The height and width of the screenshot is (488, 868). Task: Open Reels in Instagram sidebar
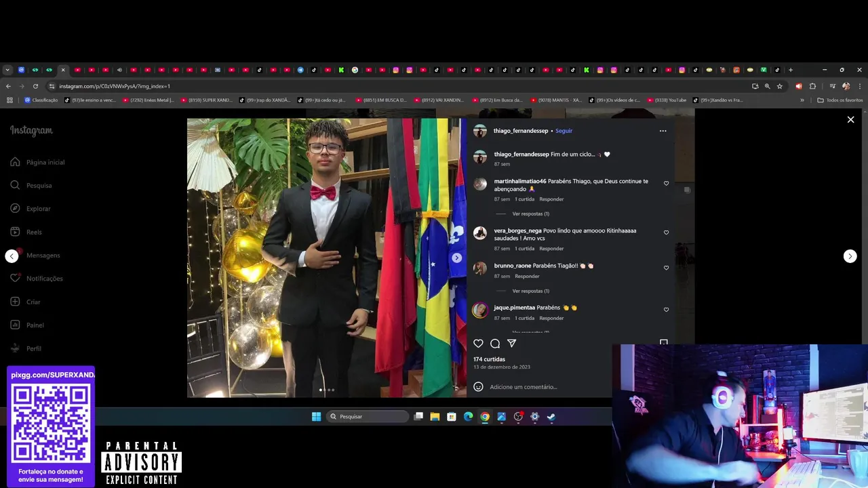[26, 232]
